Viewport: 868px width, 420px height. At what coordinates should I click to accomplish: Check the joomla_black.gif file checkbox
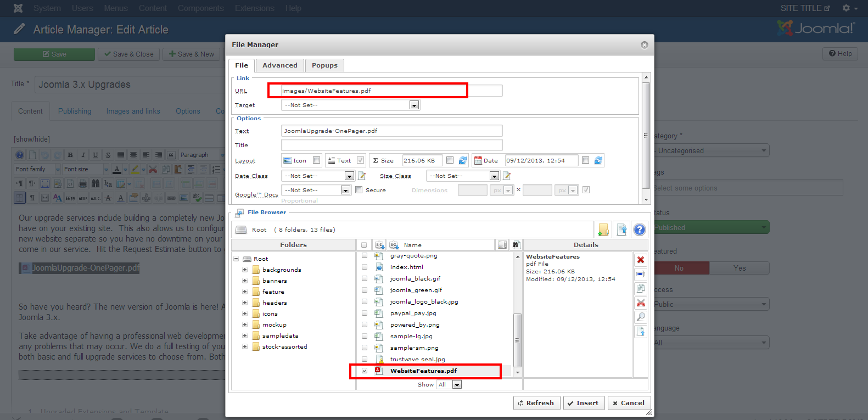coord(365,279)
